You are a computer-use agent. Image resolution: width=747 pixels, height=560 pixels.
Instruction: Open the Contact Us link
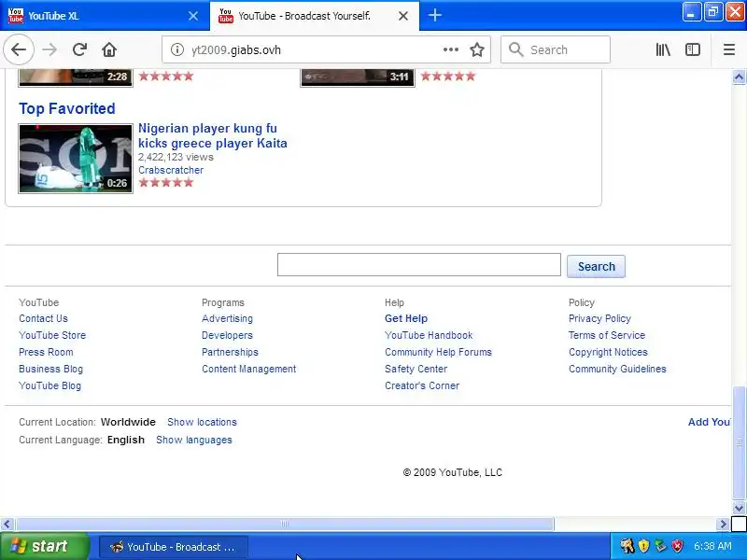click(x=43, y=318)
